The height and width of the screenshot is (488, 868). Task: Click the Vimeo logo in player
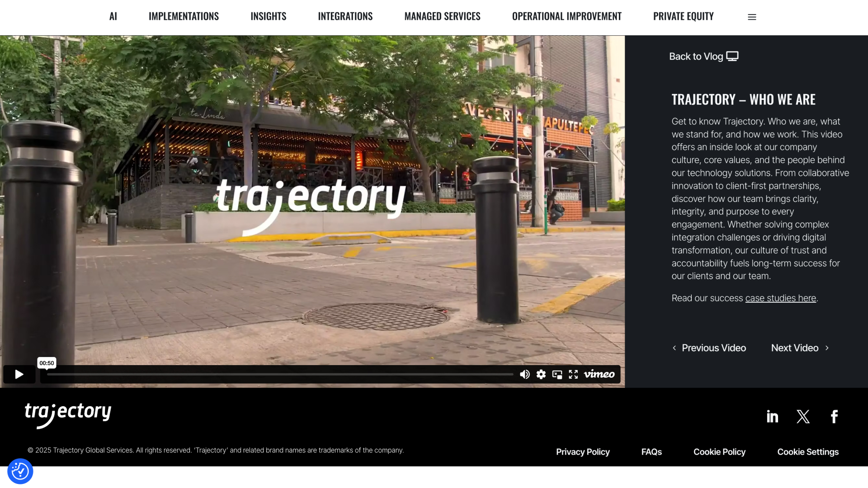pos(599,374)
